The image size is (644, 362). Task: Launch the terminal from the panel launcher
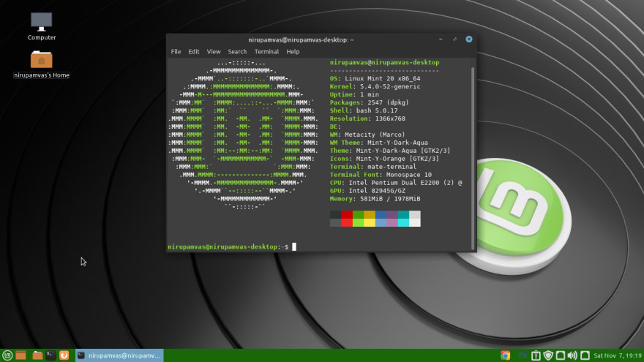[x=50, y=355]
